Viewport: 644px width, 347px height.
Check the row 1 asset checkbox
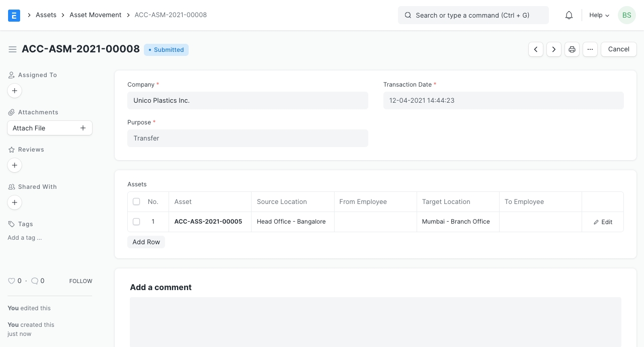pos(136,222)
